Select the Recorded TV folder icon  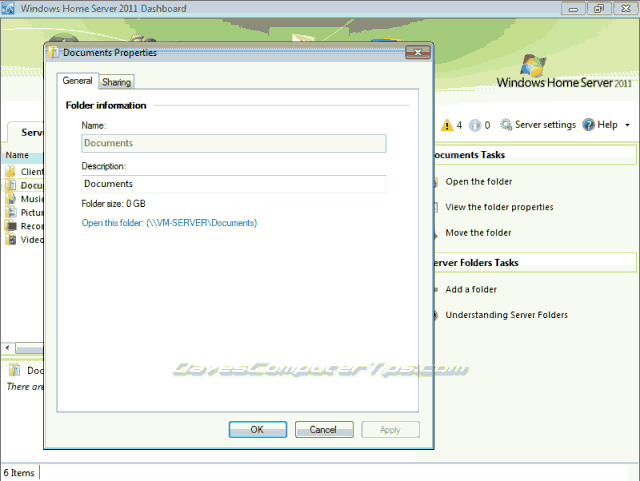(x=11, y=226)
